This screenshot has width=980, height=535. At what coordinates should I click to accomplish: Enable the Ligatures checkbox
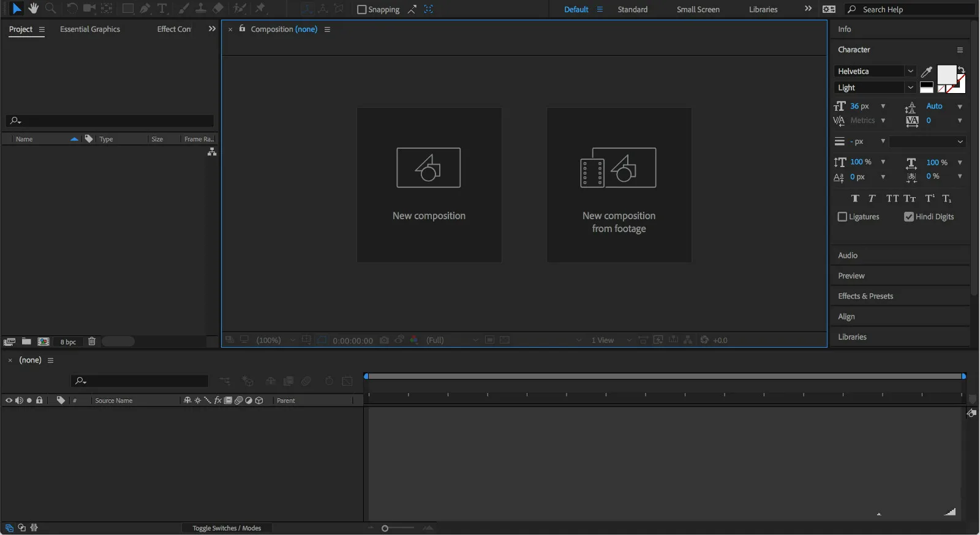point(842,217)
